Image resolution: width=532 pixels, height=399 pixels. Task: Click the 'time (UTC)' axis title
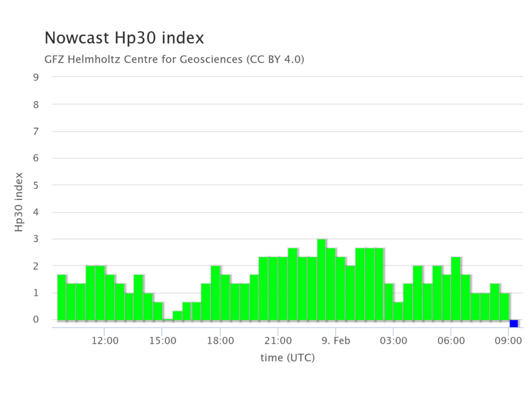click(x=287, y=358)
